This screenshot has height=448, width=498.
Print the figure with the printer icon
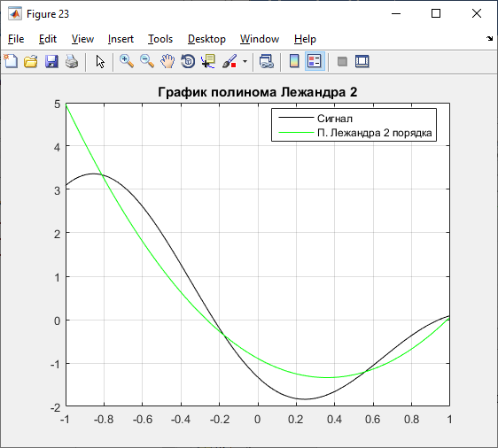point(72,61)
